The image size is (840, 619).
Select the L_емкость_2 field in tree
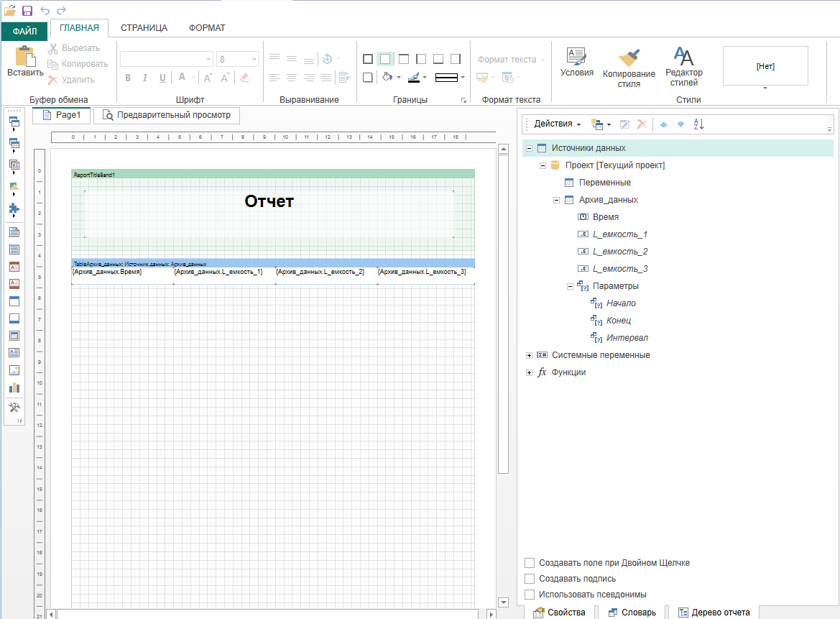619,252
